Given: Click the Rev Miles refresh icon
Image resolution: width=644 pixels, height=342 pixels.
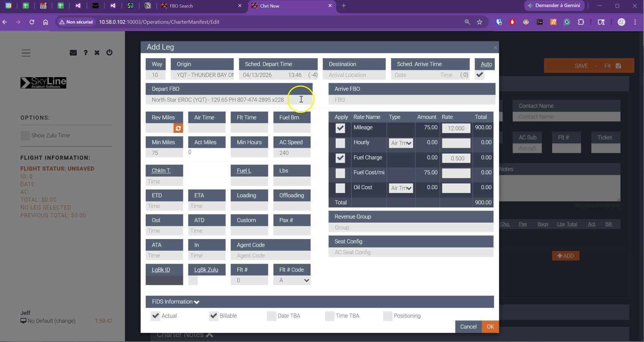Looking at the screenshot, I should coord(178,128).
